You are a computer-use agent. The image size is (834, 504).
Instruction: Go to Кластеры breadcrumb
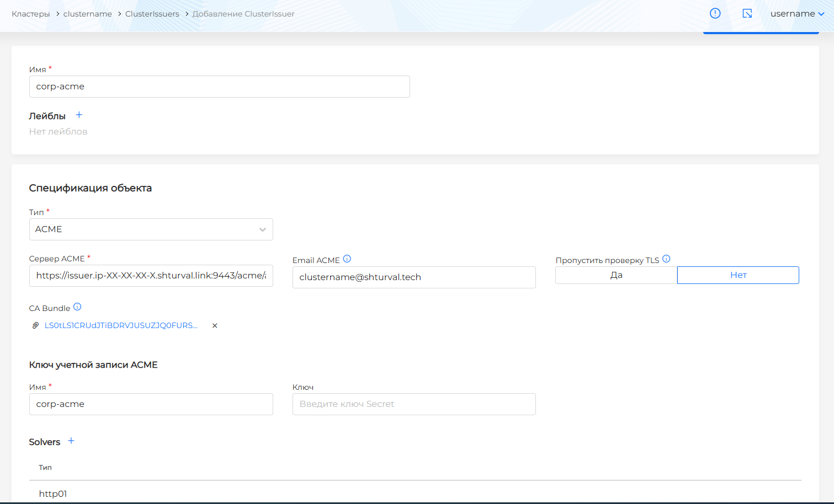point(31,14)
